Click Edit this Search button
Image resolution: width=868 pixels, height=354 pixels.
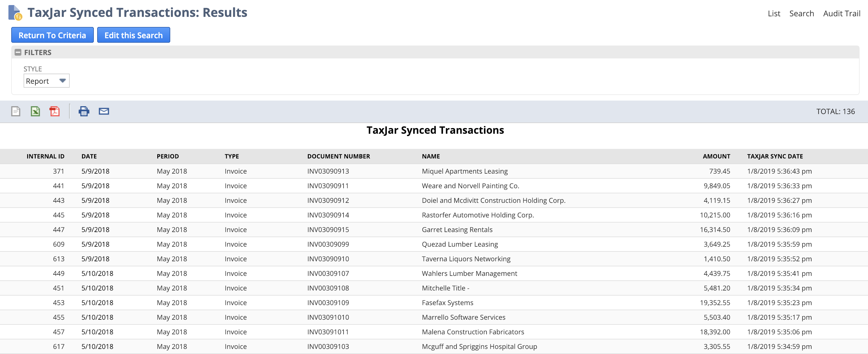(x=133, y=35)
